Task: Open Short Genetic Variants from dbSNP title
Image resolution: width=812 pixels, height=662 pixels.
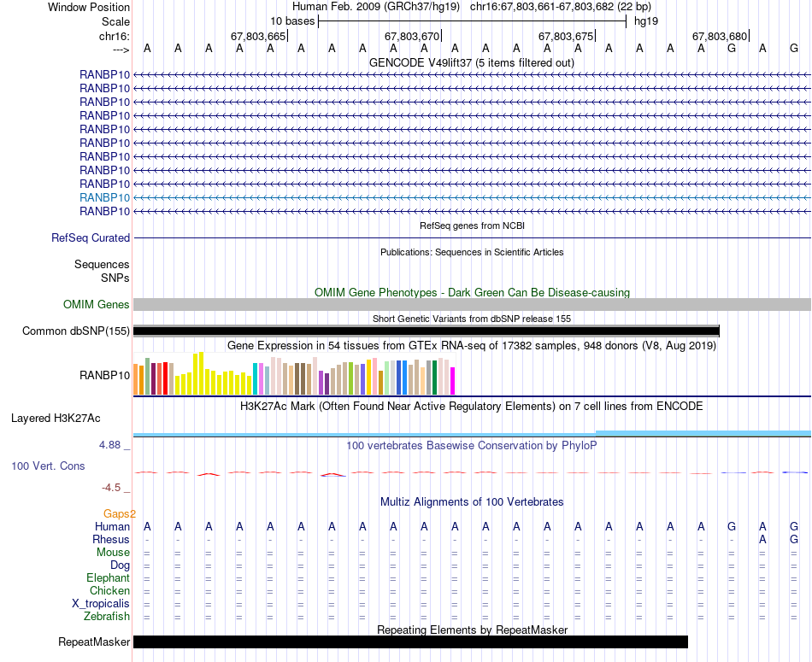Action: click(472, 319)
